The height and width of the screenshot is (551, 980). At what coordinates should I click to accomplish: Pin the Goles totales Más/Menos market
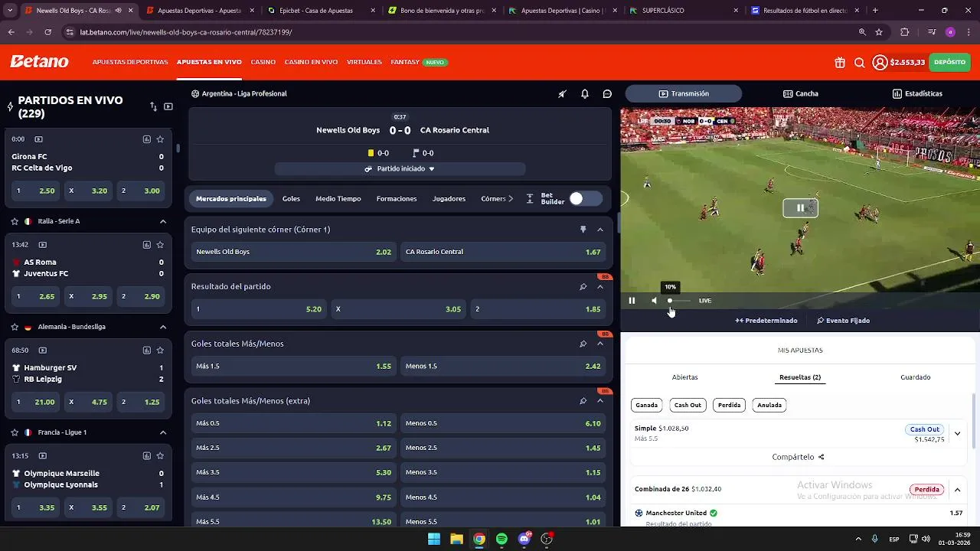[x=583, y=344]
